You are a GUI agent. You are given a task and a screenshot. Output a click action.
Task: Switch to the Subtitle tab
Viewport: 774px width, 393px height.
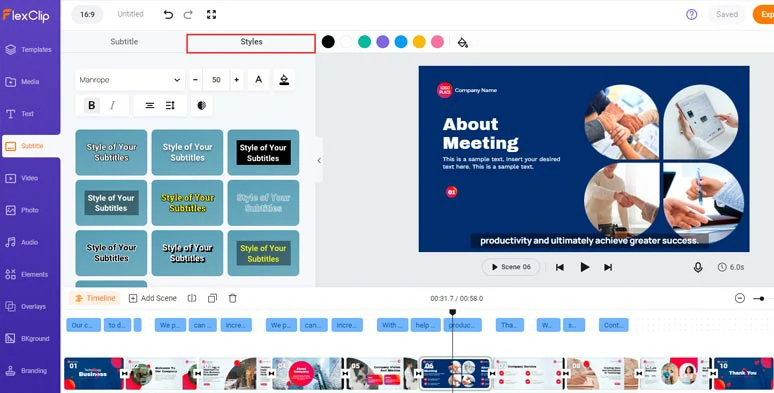(124, 42)
